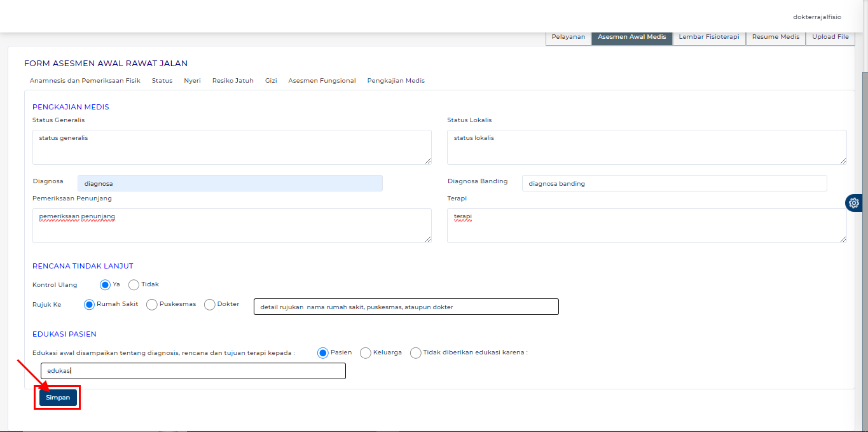Select Ya for Kontrol Ulang

(x=105, y=285)
